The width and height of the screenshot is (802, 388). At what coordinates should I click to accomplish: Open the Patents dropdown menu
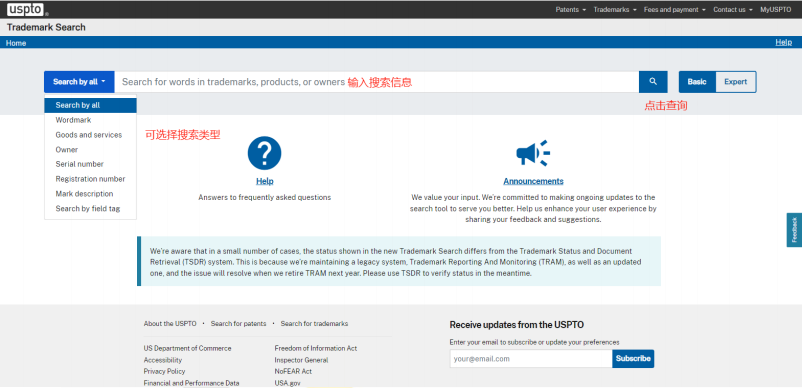[x=571, y=10]
